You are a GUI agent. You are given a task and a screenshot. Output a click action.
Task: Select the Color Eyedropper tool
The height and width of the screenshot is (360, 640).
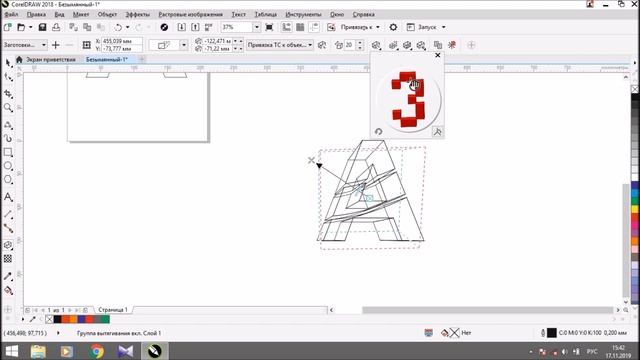(8, 276)
